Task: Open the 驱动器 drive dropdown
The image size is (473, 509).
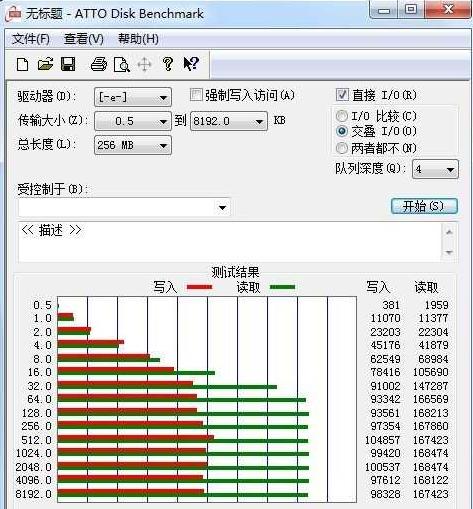Action: click(133, 97)
